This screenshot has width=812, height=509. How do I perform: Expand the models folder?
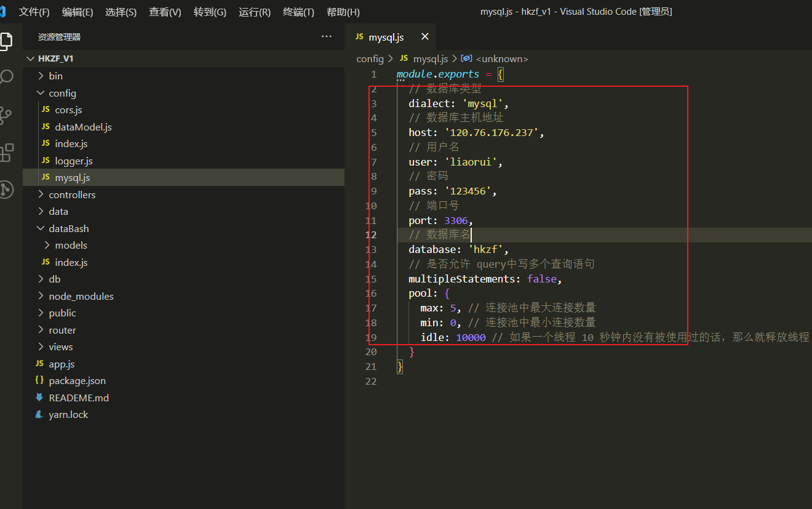pyautogui.click(x=47, y=245)
